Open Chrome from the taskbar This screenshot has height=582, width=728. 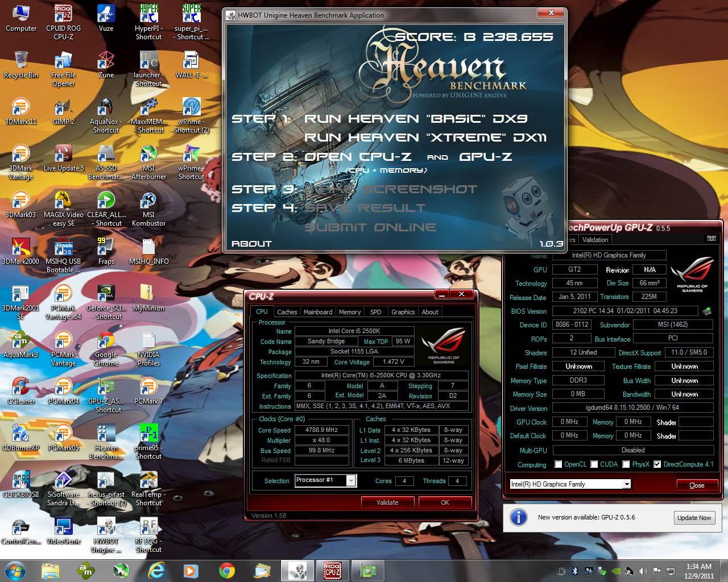(x=226, y=570)
